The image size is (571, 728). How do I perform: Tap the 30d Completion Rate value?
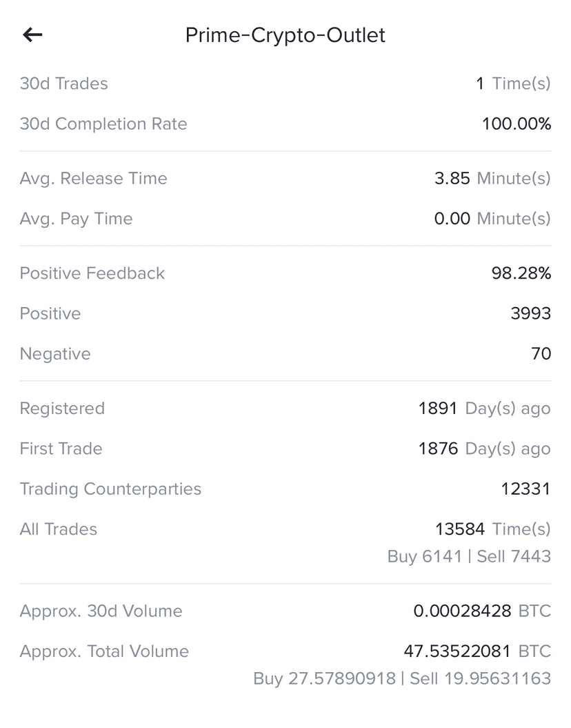tap(517, 124)
